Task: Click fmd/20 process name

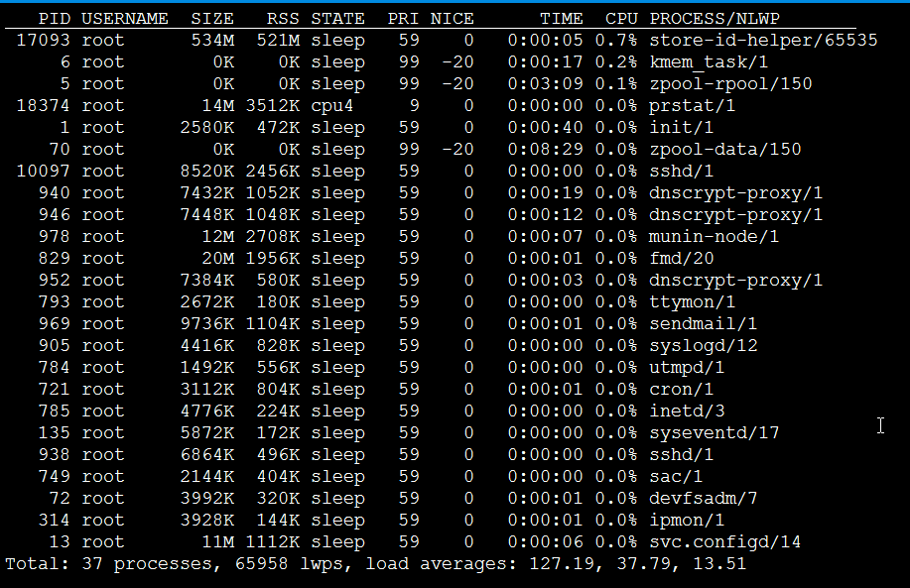Action: (x=682, y=259)
